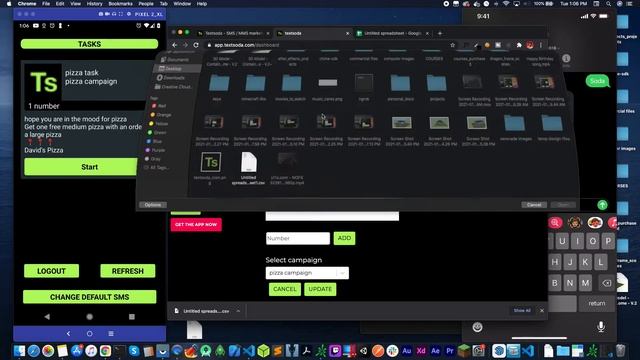Screen dimensions: 640x360
Task: Click CHANGE DEFAULT SMS button
Action: [x=89, y=297]
